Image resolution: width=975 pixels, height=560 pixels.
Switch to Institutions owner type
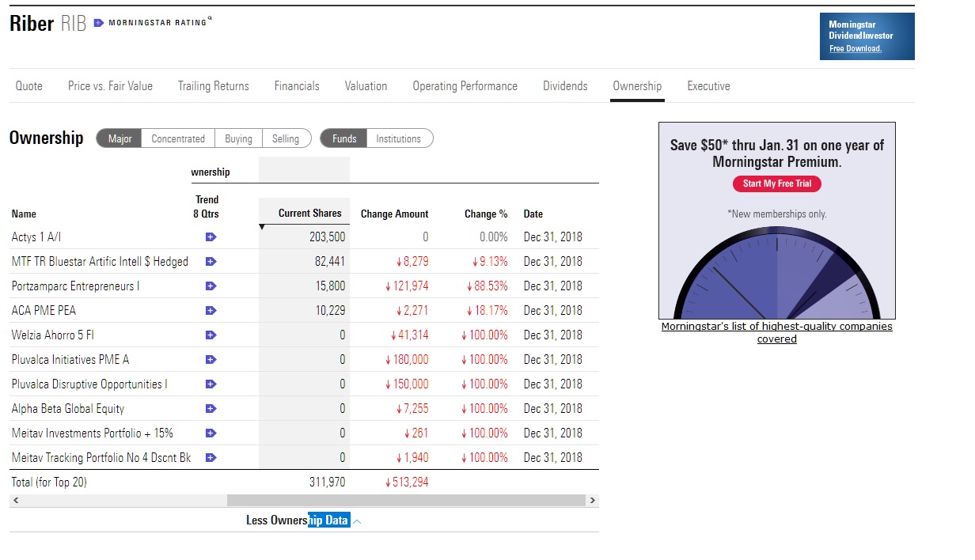pos(399,138)
